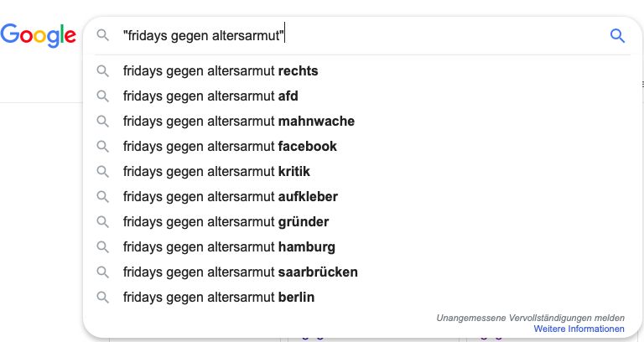The image size is (644, 342).
Task: Pick the 'hamburg' search suggestion
Action: [229, 247]
